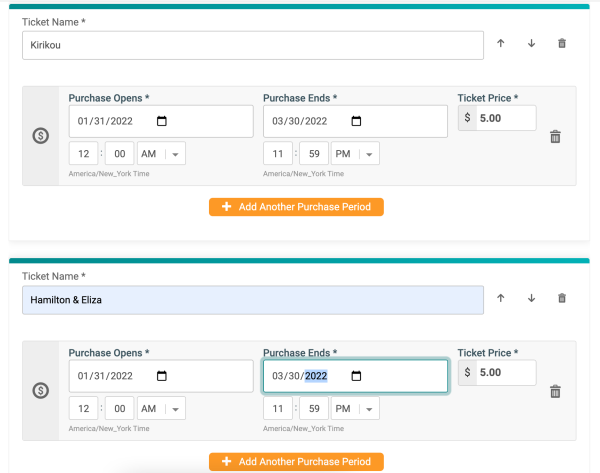600x473 pixels.
Task: Delete the Hamilton & Eliza purchase period
Action: [555, 391]
